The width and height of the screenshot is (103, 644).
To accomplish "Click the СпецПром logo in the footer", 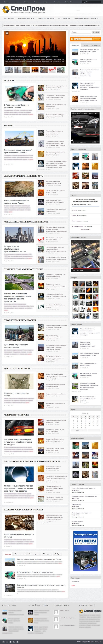I will 90,611.
